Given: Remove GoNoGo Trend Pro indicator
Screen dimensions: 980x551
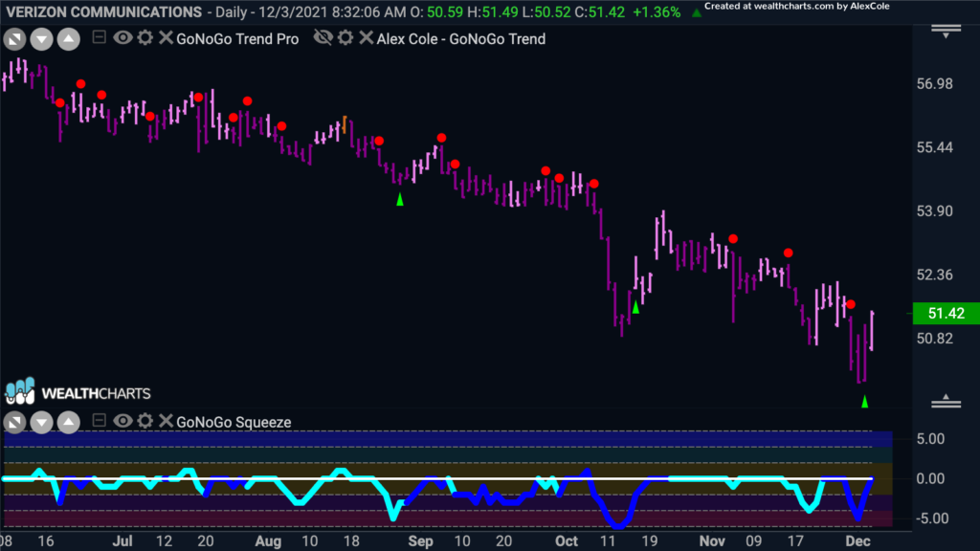Looking at the screenshot, I should [x=166, y=37].
